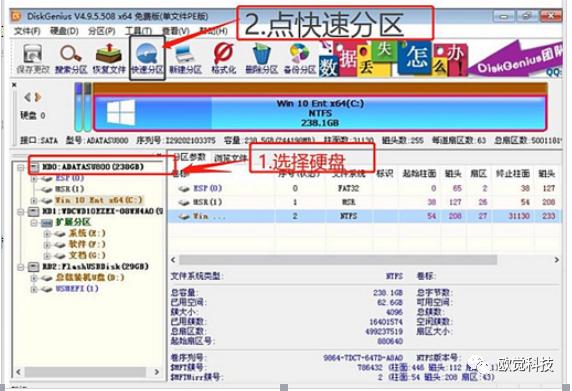Expand the 软件(F:) tree node
The height and width of the screenshot is (391, 572).
pos(47,245)
